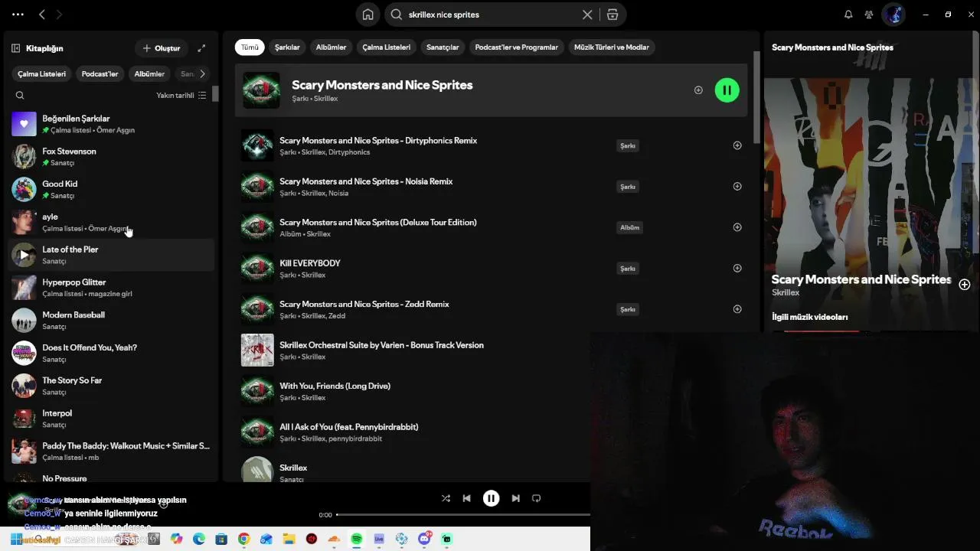Search inside the library
This screenshot has width=980, height=551.
click(x=20, y=96)
